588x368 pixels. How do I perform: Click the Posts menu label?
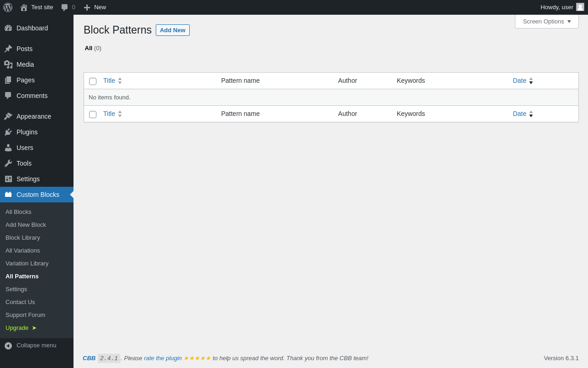point(24,49)
